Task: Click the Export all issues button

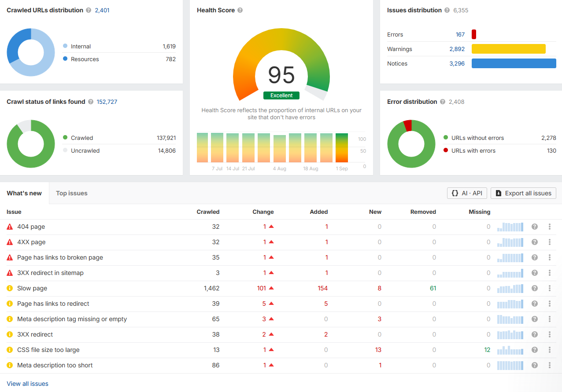Action: point(524,193)
